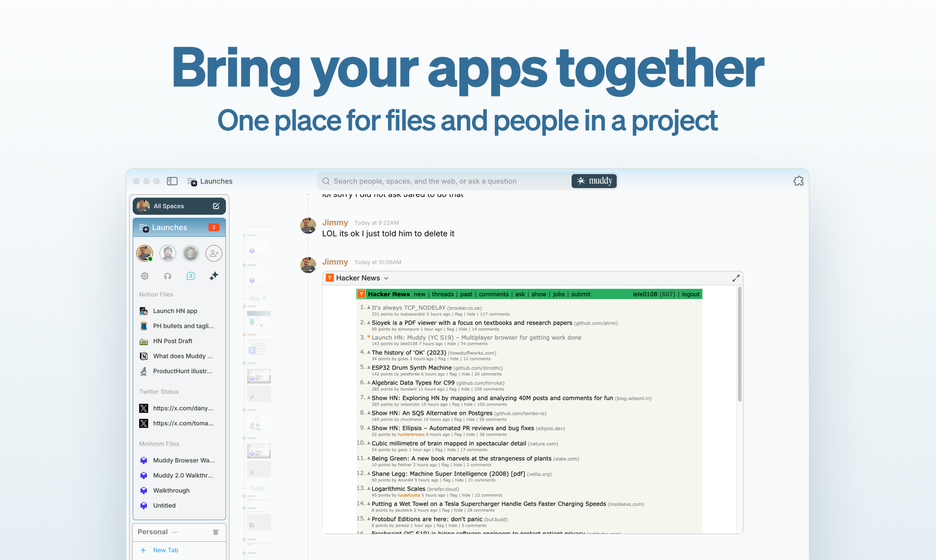Click the muddy button in search bar
The height and width of the screenshot is (560, 936).
(x=594, y=181)
